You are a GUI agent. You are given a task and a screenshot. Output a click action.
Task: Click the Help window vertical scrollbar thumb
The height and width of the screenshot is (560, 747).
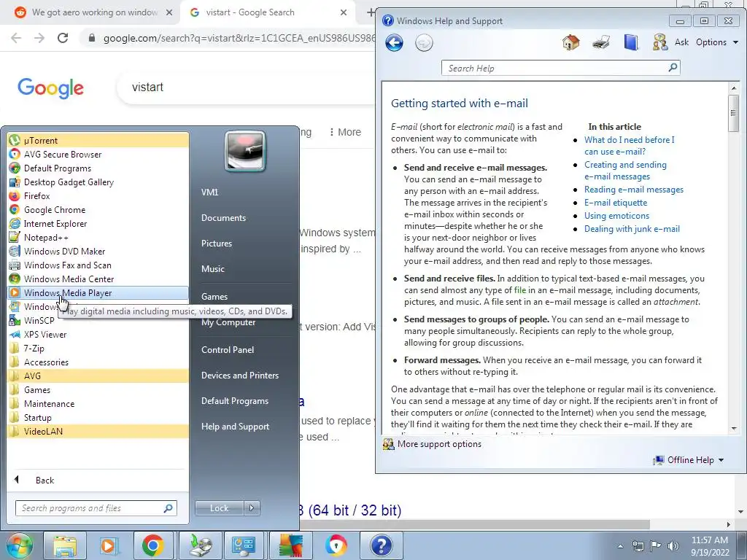[733, 113]
